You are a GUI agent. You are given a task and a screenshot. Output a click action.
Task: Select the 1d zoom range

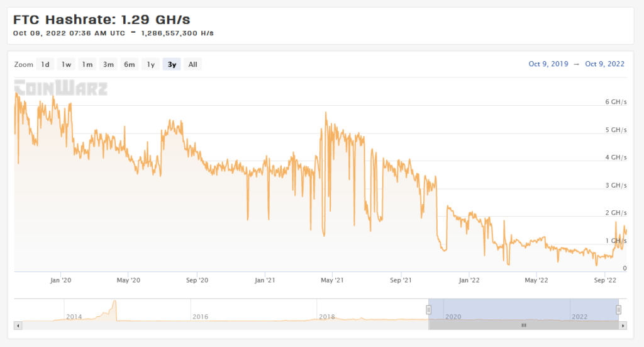click(45, 64)
